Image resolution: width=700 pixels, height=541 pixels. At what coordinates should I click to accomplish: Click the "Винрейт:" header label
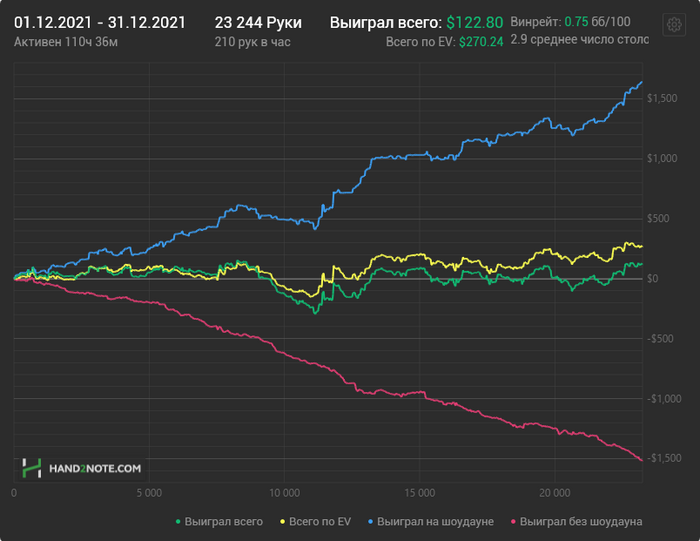pos(536,21)
